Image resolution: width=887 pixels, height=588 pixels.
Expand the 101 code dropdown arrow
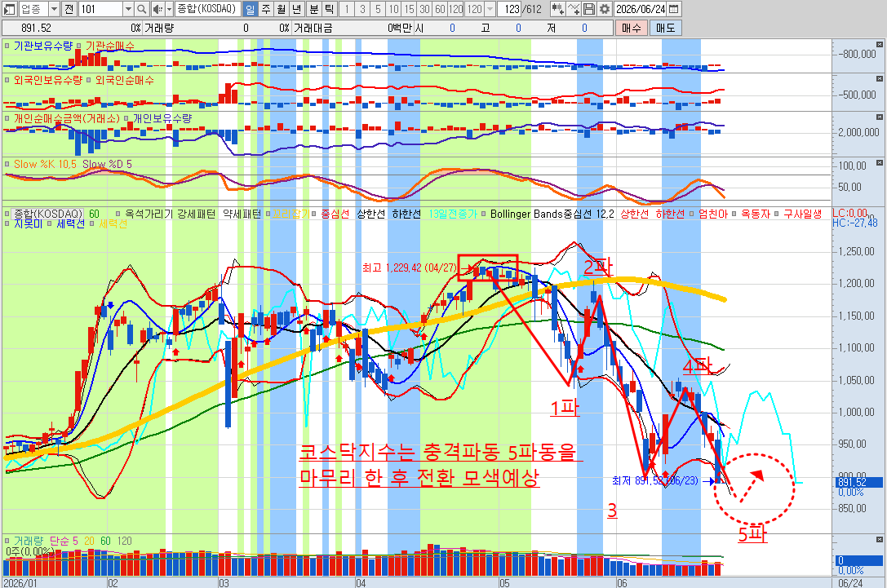[x=128, y=9]
